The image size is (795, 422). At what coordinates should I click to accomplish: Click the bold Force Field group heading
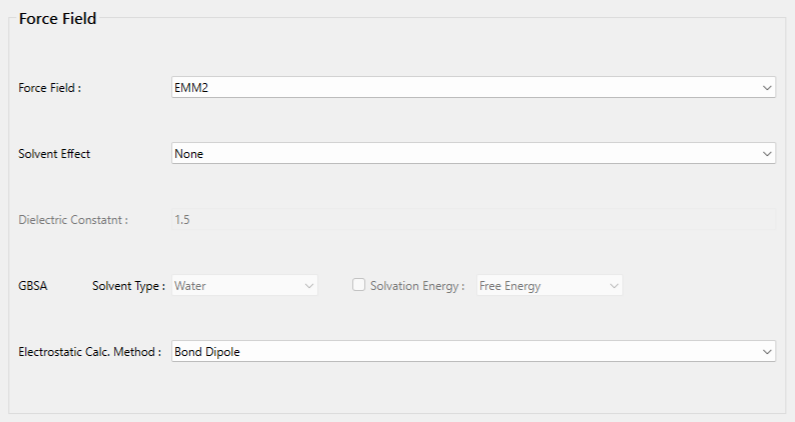[x=58, y=19]
